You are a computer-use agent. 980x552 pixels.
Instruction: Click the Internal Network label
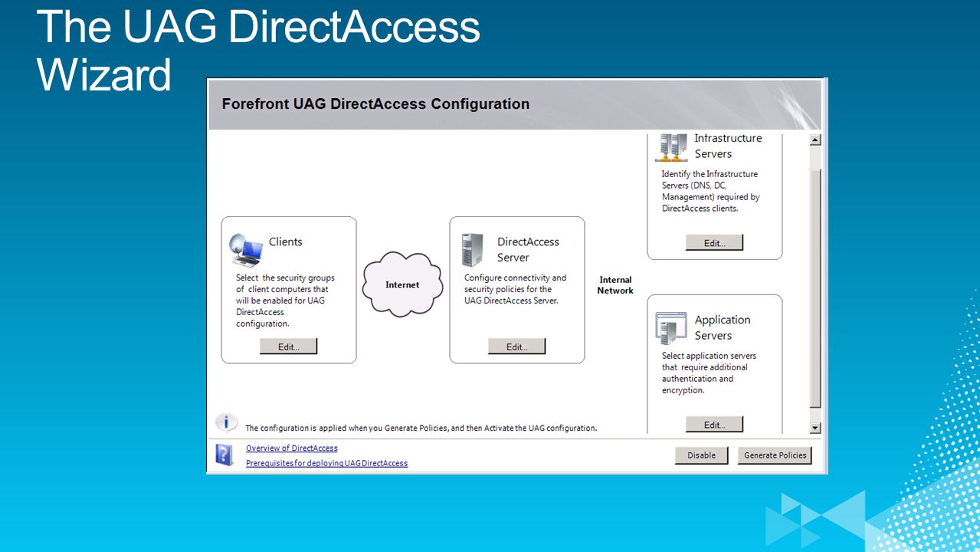point(616,285)
